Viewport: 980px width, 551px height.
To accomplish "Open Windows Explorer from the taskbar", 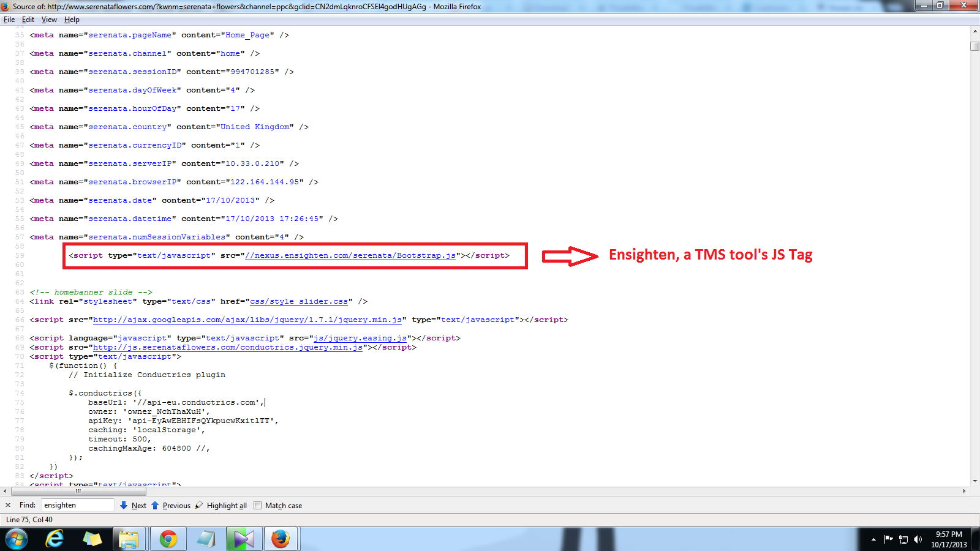I will coord(129,539).
